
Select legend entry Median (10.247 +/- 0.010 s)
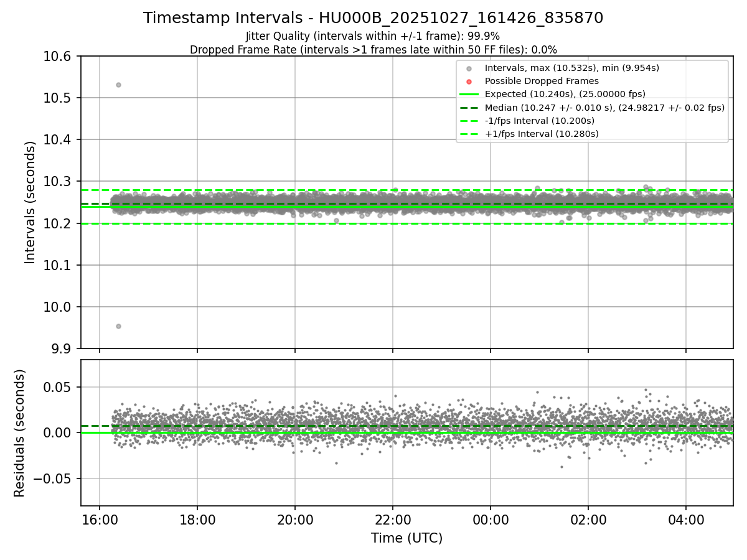[604, 108]
